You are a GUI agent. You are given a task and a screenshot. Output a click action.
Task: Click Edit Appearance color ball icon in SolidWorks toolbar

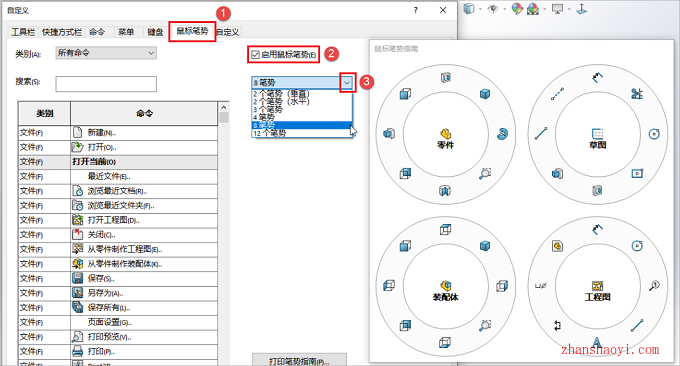coord(517,9)
